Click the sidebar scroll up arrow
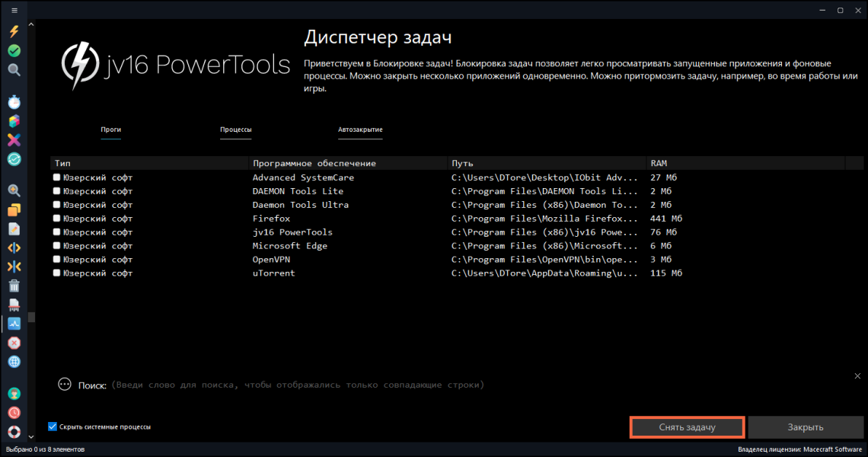Screen dimensions: 868x457 [31, 24]
